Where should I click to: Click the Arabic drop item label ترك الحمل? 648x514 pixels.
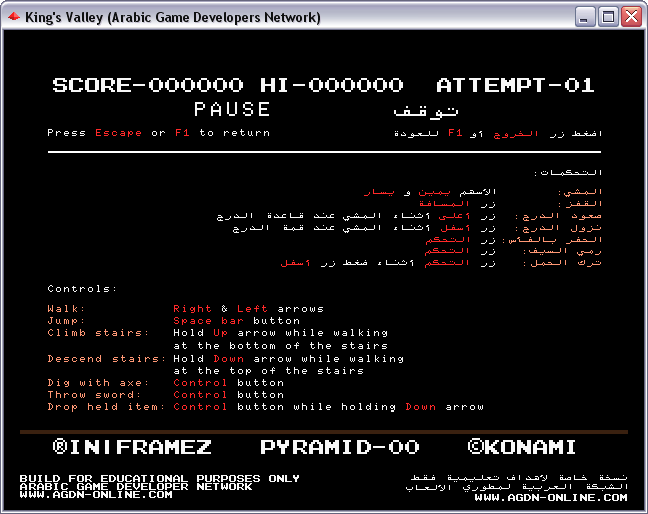tap(562, 263)
